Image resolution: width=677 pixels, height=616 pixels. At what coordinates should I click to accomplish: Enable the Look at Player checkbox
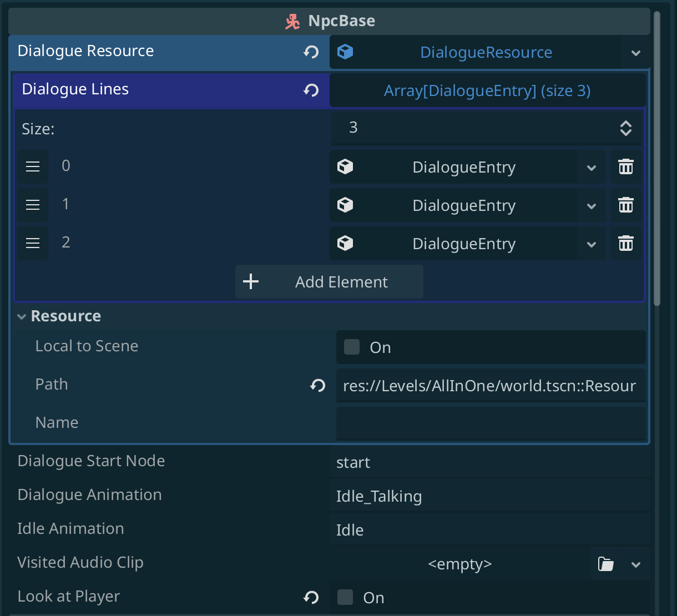[345, 598]
